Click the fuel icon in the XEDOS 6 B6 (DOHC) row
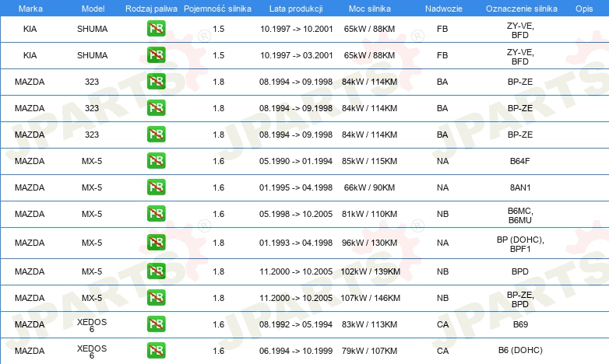Viewport: 609px width, 364px height. [156, 351]
